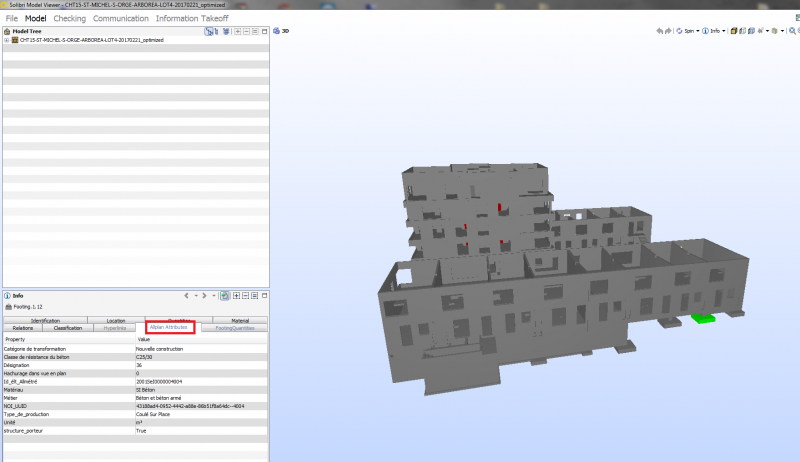Open the Relations tab
The image size is (800, 462).
tap(23, 328)
